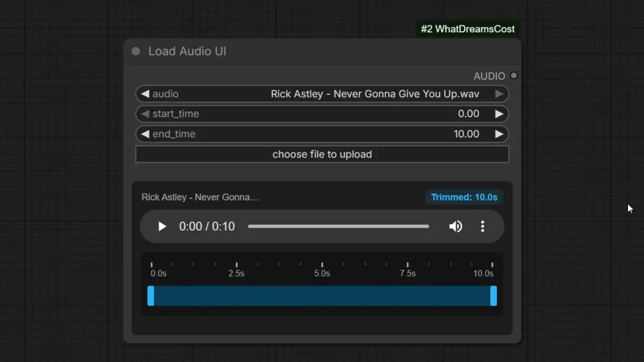Open the audio player more options menu

coord(482,226)
